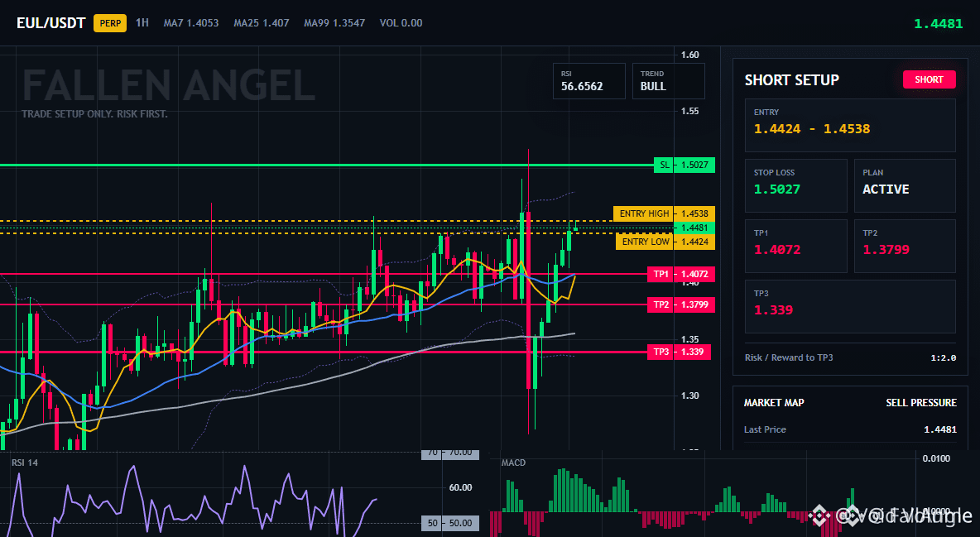This screenshot has height=537, width=980.
Task: Click the green SL 1.5027 chart tag
Action: point(685,165)
